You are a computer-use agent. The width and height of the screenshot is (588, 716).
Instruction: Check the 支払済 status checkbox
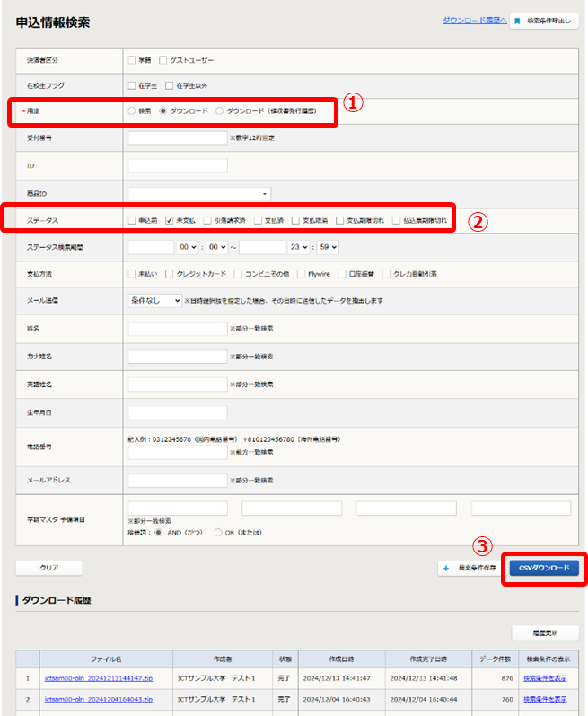(259, 220)
